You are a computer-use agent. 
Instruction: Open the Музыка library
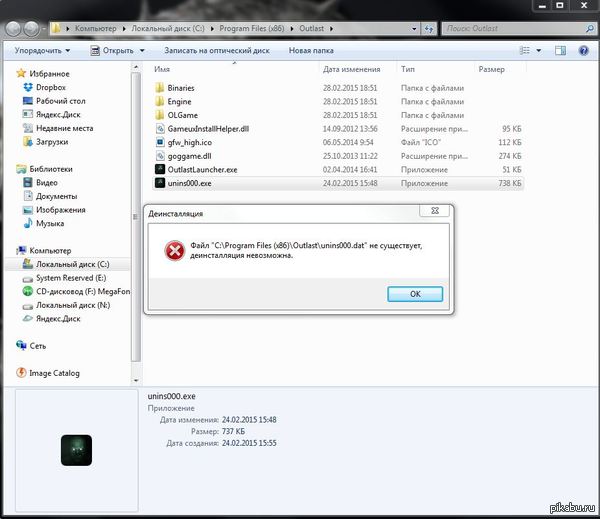(43, 223)
